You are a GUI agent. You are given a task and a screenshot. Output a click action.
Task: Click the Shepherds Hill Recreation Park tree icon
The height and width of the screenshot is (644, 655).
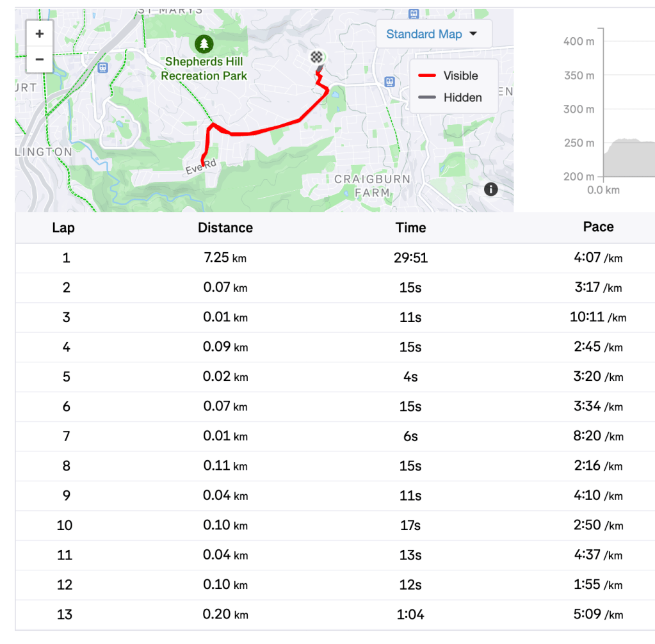click(x=204, y=44)
